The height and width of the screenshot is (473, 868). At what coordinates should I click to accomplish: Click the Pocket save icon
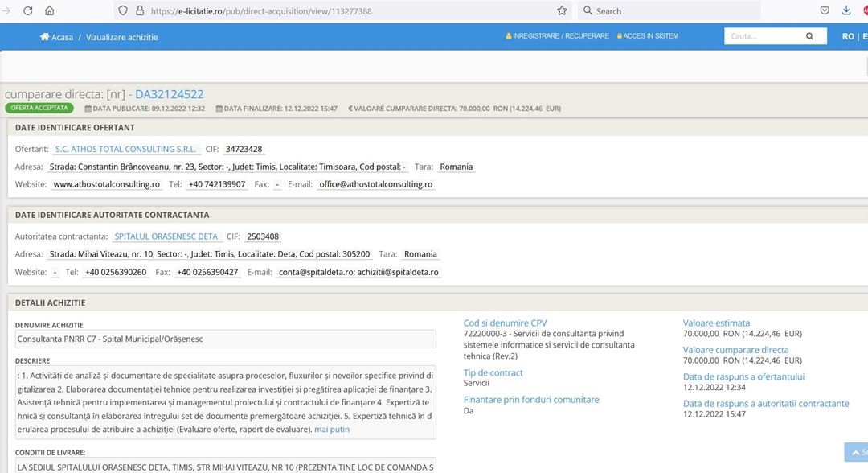pos(825,11)
